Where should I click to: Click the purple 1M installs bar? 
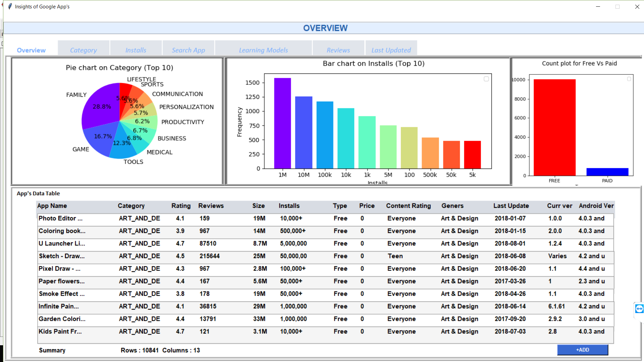pos(282,124)
